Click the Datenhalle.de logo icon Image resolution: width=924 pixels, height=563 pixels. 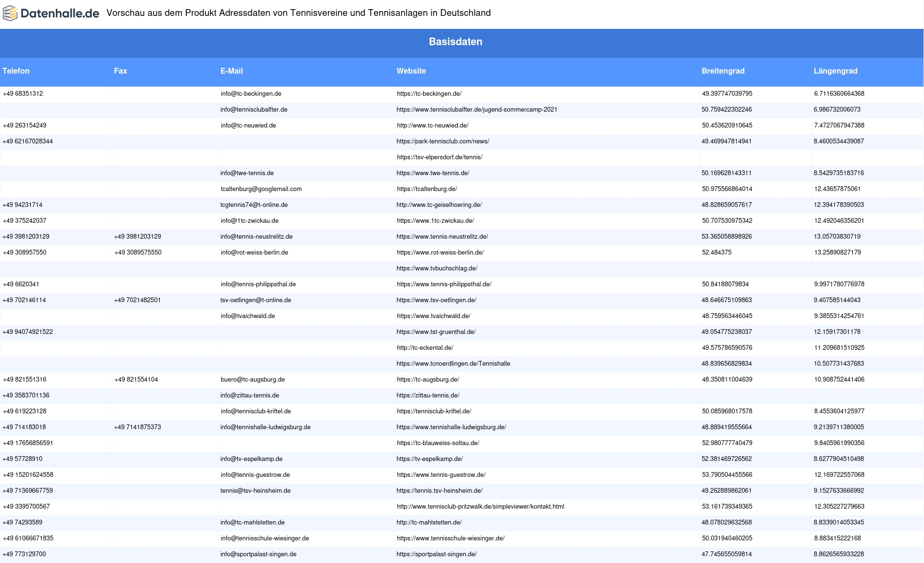click(10, 13)
